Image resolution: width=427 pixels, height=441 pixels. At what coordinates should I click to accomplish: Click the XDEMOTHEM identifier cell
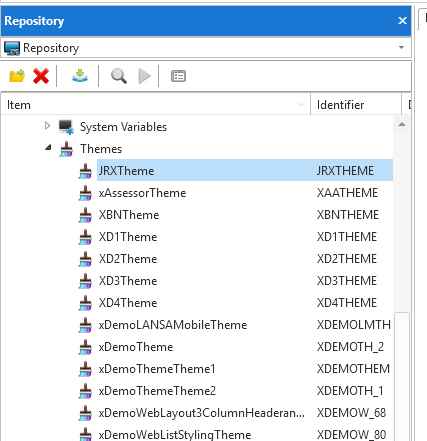353,369
